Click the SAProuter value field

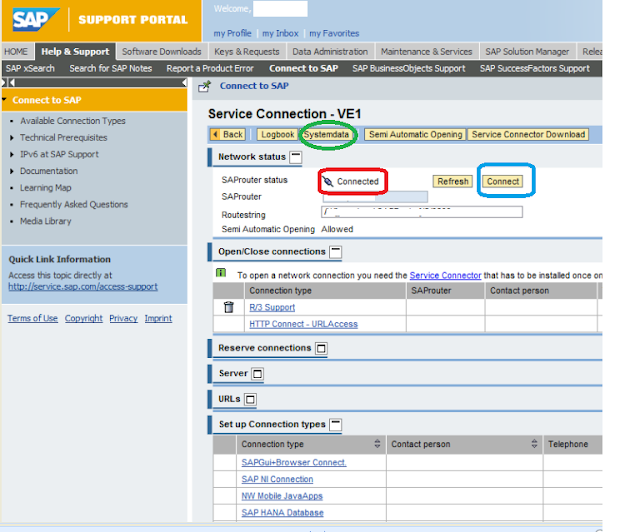tap(375, 197)
